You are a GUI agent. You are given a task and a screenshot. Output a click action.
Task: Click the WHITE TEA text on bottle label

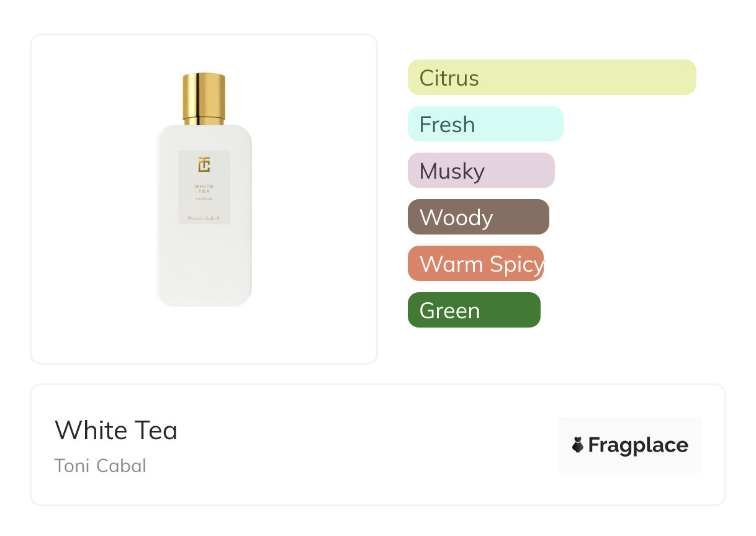204,189
